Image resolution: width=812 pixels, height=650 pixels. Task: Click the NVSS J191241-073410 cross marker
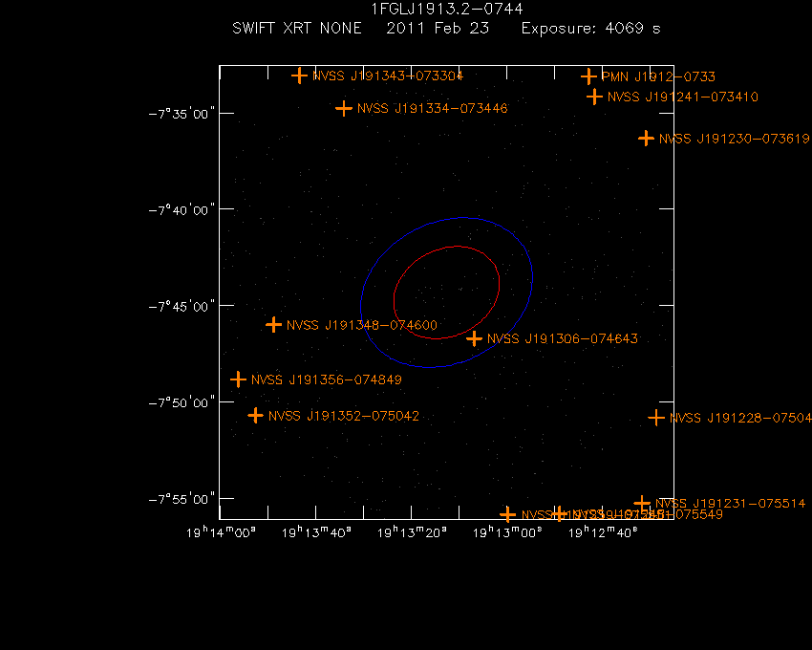594,97
